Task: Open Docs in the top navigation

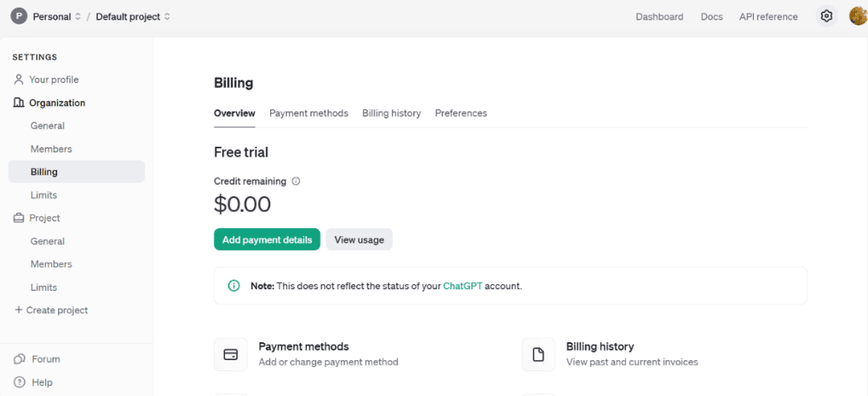Action: [x=712, y=16]
